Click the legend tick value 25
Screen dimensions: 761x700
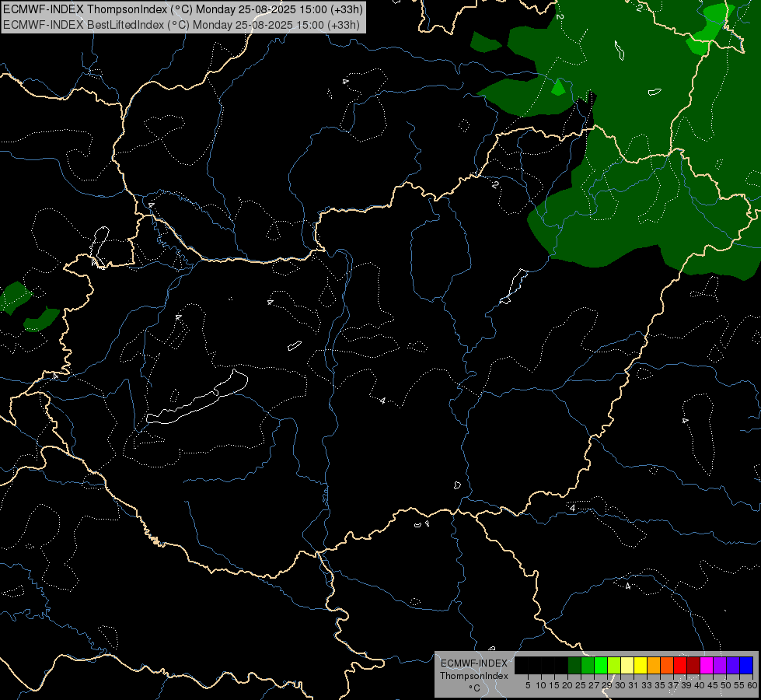pos(581,685)
